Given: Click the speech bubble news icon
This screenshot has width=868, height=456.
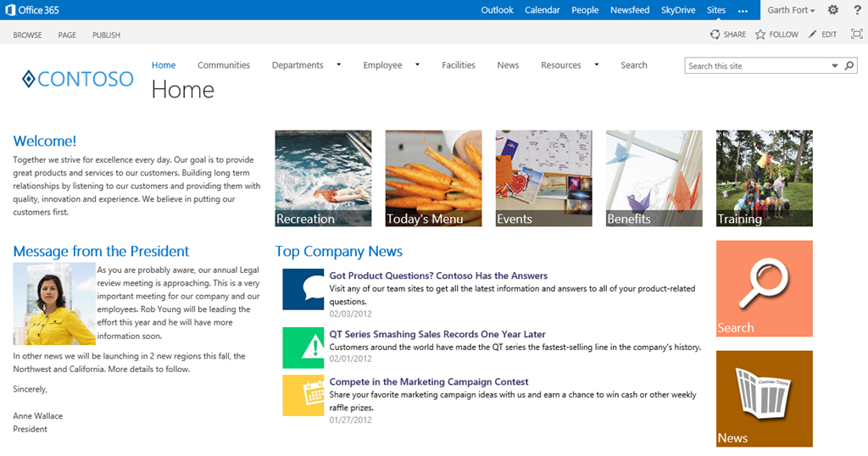Looking at the screenshot, I should pyautogui.click(x=303, y=289).
